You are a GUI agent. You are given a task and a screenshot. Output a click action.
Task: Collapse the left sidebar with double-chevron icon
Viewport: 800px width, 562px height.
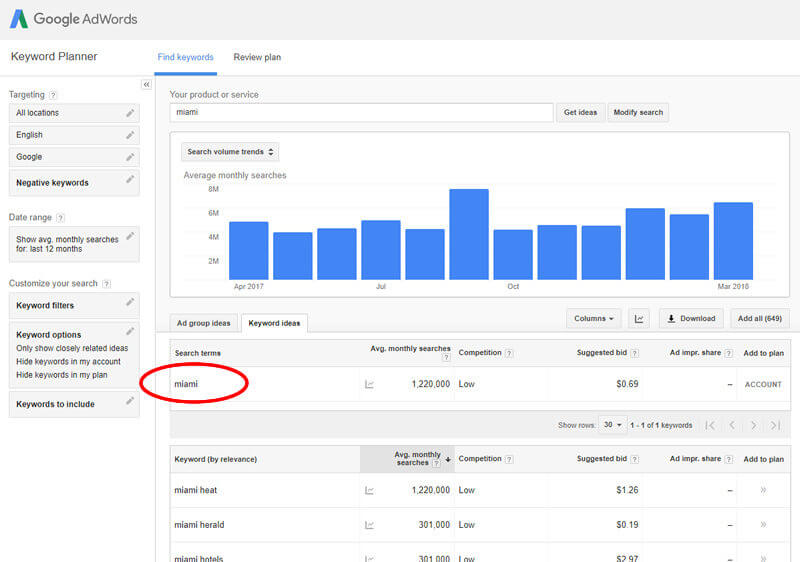point(147,85)
